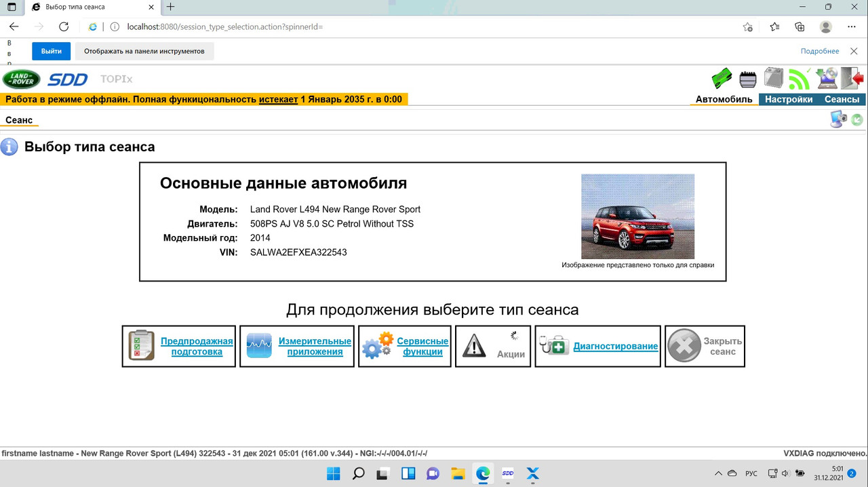Click the green wireless connection icon
The image size is (868, 487).
point(800,79)
